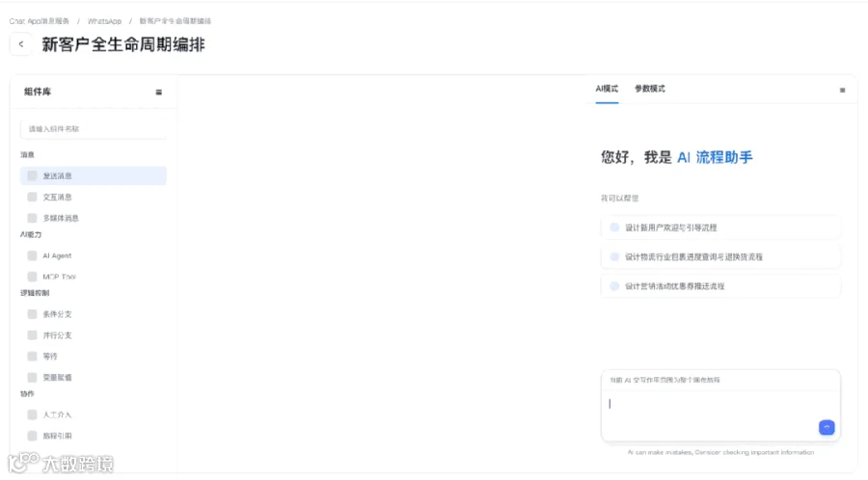
Task: Click the 新客户全生命周期编排 breadcrumb item
Action: coord(175,21)
